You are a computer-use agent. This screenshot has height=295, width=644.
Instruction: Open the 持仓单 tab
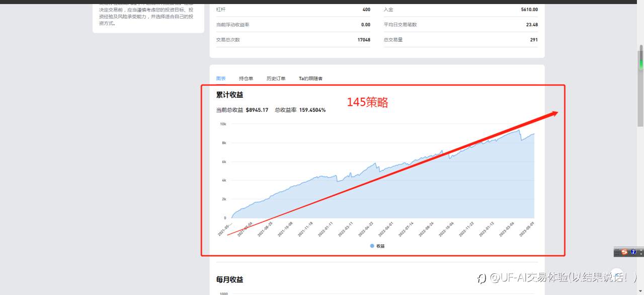point(246,79)
